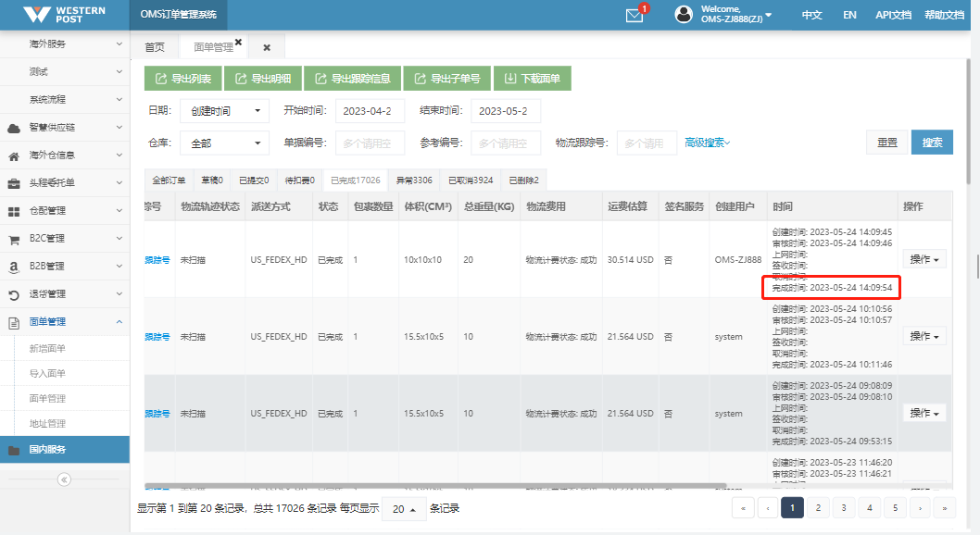Click the user avatar icon
Screen dimensions: 980x535
pyautogui.click(x=684, y=15)
